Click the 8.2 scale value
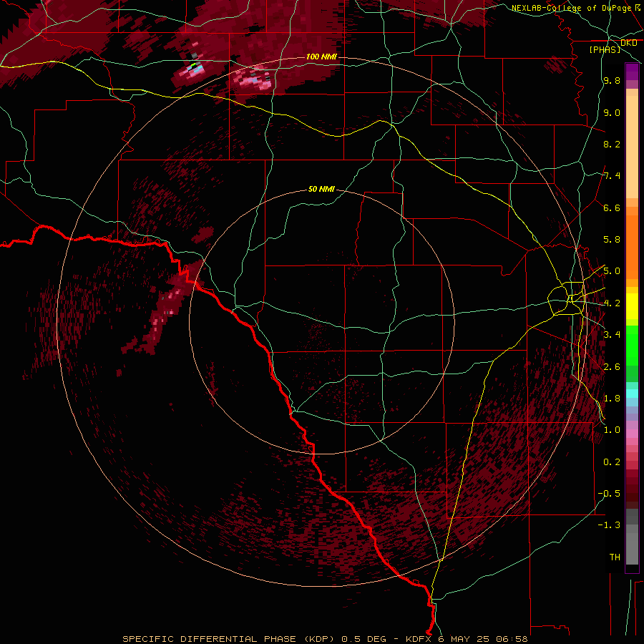 612,144
